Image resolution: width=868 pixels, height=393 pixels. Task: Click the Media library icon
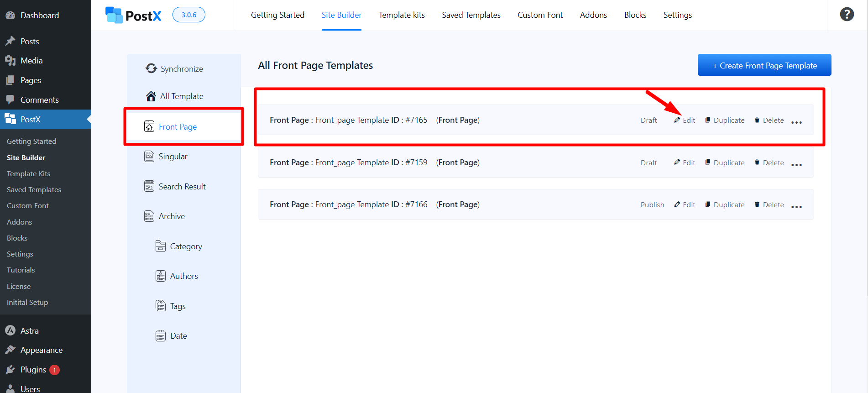click(10, 60)
